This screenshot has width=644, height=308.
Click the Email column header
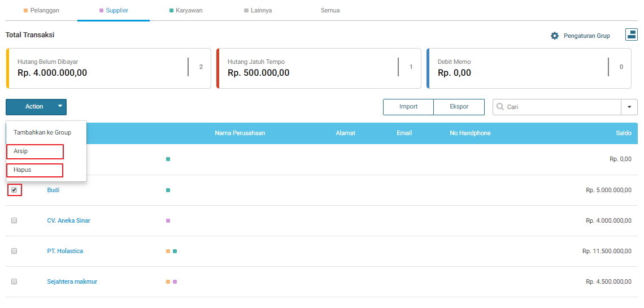click(x=404, y=133)
